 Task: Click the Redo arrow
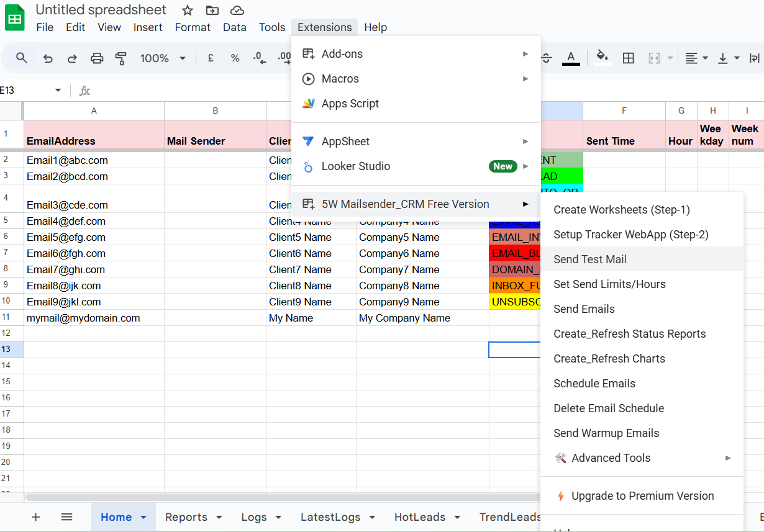tap(72, 58)
